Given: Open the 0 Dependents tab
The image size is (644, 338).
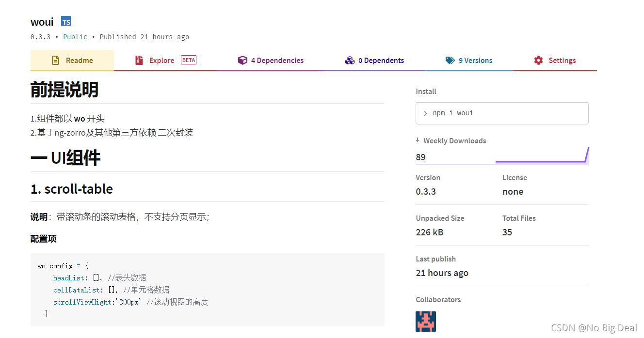Looking at the screenshot, I should click(x=374, y=61).
